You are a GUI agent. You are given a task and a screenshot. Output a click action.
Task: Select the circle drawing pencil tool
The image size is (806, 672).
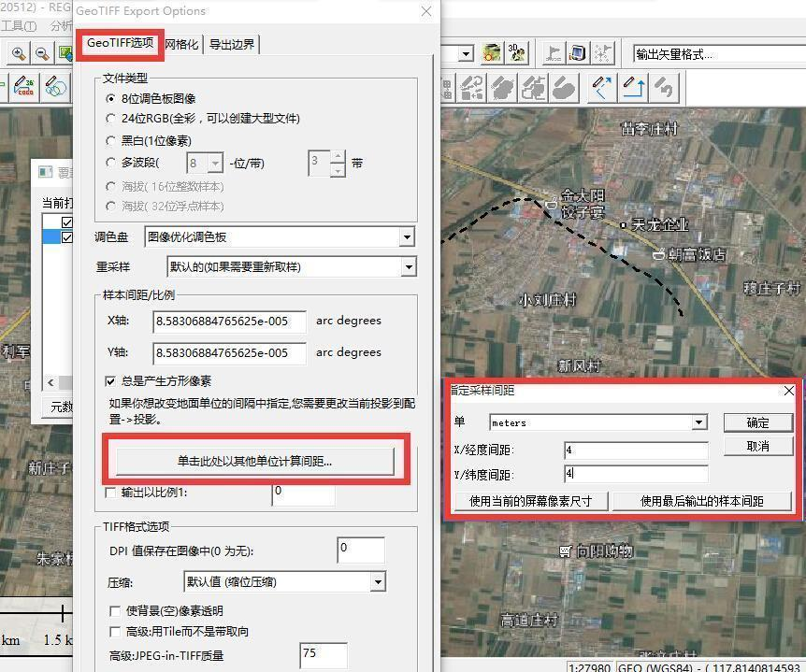[53, 85]
